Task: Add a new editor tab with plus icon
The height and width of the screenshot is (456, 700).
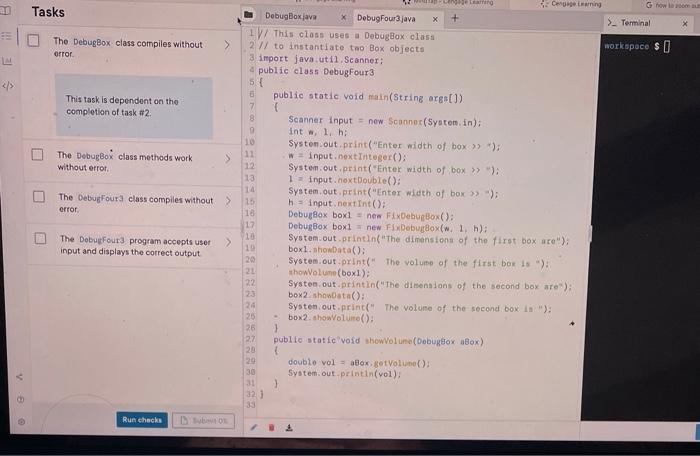Action: [x=454, y=18]
